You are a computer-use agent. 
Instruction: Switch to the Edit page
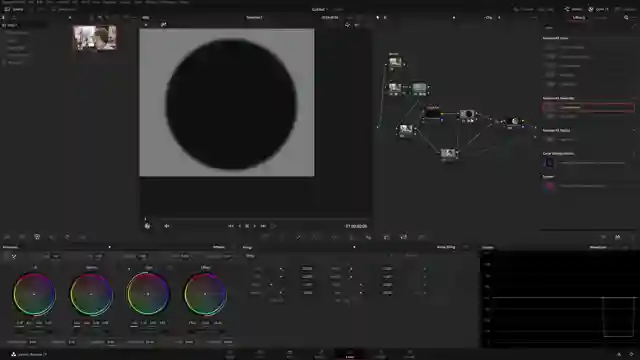click(x=289, y=354)
